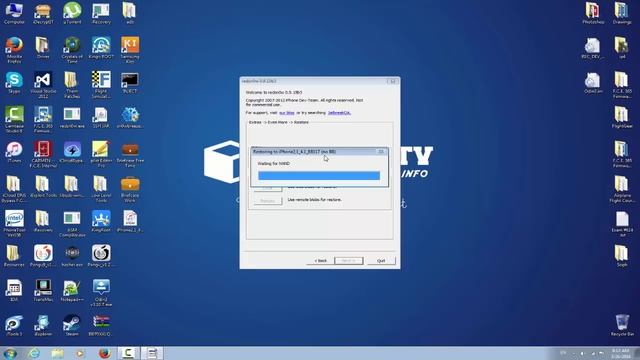Click the Back button in redsn0w
The width and height of the screenshot is (640, 360).
[320, 260]
